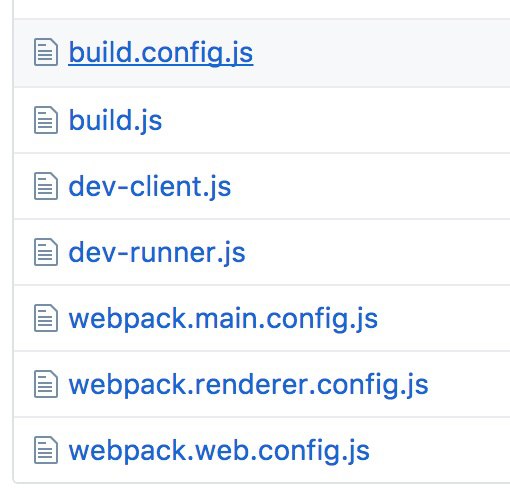Image resolution: width=510 pixels, height=494 pixels.
Task: View the dev-client.js file
Action: click(150, 187)
